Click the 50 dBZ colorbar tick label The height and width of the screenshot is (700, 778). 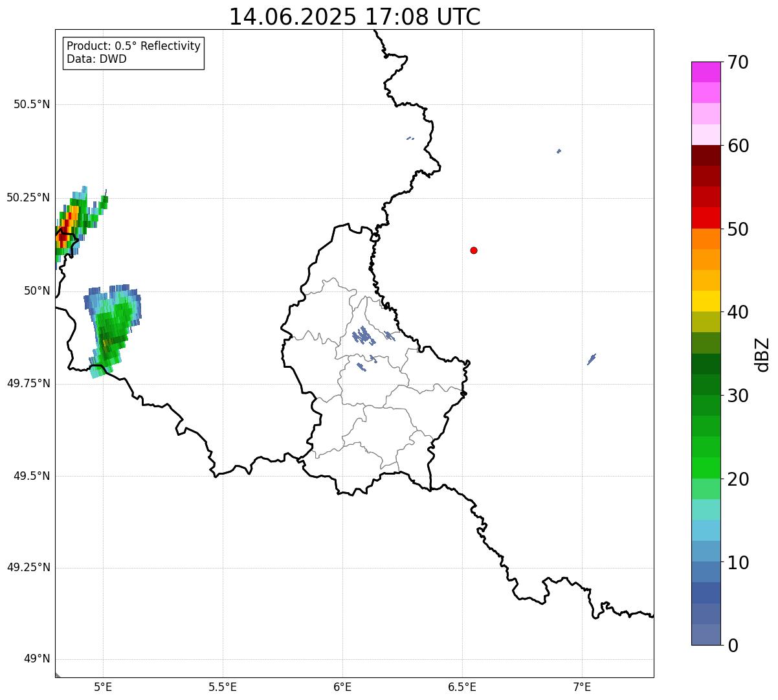(738, 229)
